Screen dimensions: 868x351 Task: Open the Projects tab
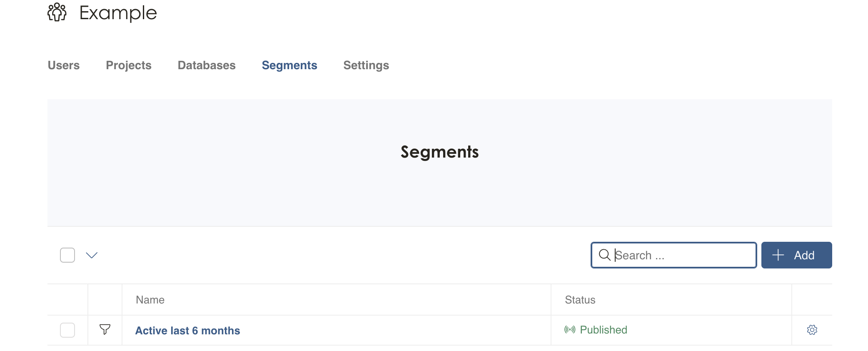point(129,65)
